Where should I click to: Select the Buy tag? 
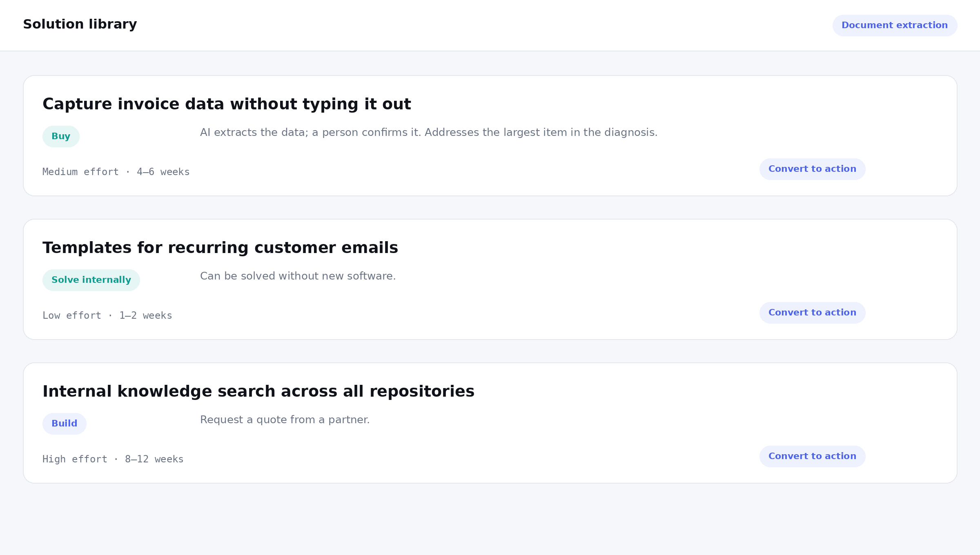pyautogui.click(x=61, y=136)
